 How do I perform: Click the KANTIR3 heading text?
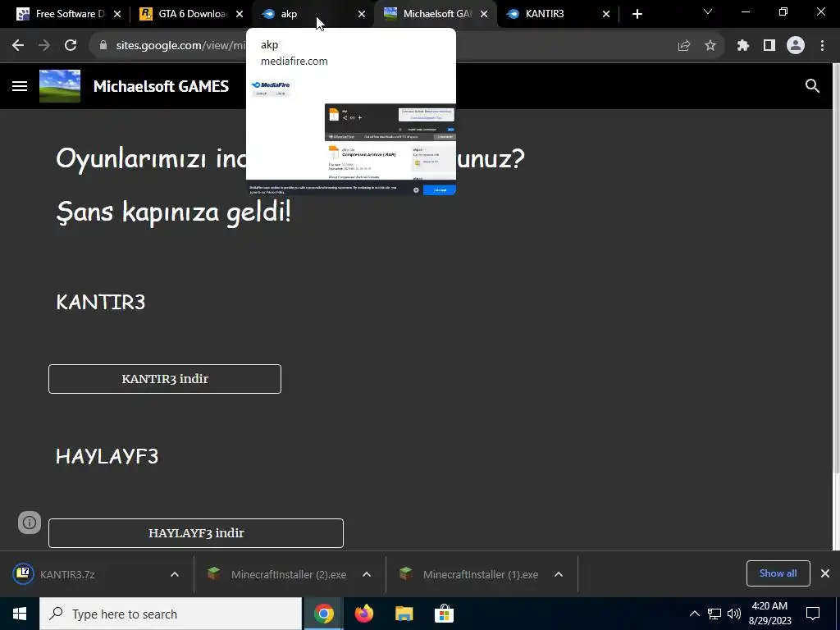(x=101, y=302)
